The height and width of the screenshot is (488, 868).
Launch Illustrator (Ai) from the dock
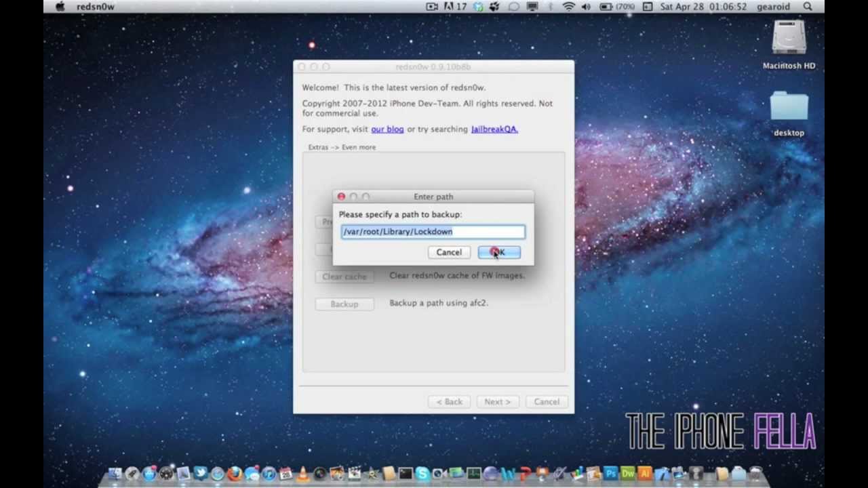tap(644, 473)
